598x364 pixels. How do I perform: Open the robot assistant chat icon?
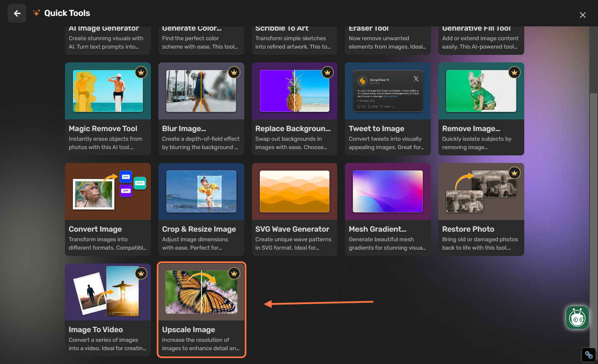click(x=577, y=318)
